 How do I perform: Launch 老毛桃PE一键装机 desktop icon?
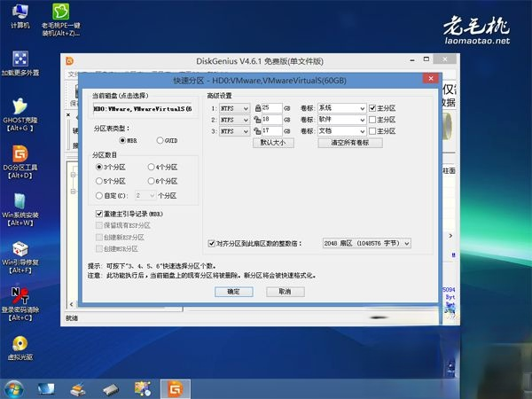pyautogui.click(x=61, y=19)
